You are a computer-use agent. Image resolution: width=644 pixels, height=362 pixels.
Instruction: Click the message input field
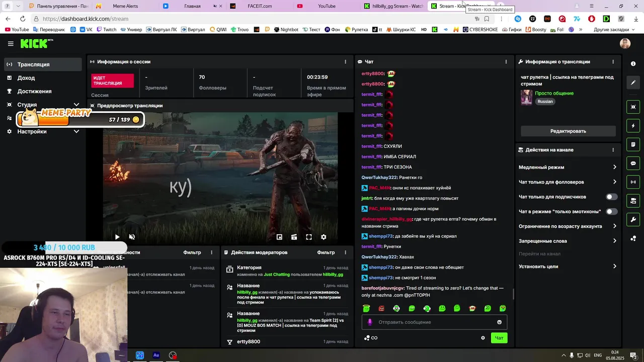(x=434, y=322)
